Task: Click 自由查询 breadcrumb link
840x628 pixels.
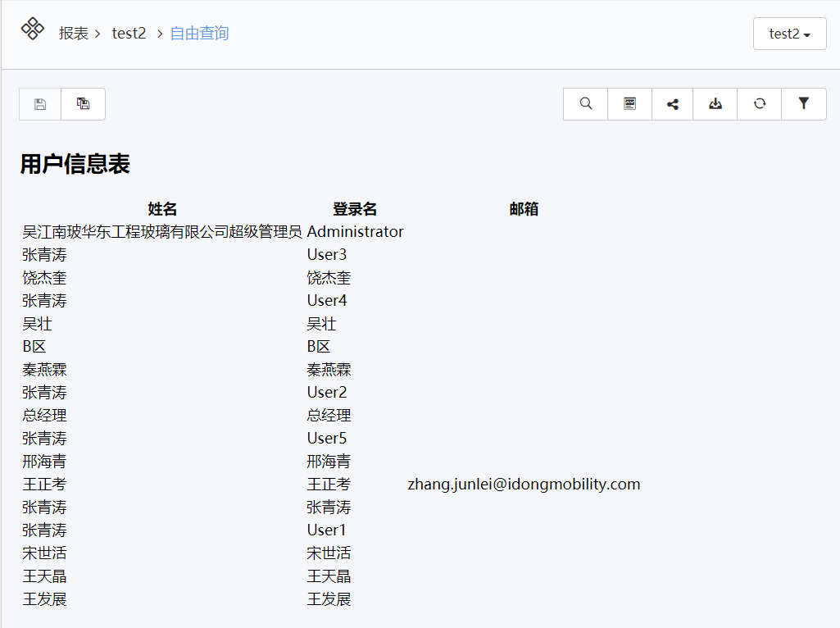Action: click(199, 34)
